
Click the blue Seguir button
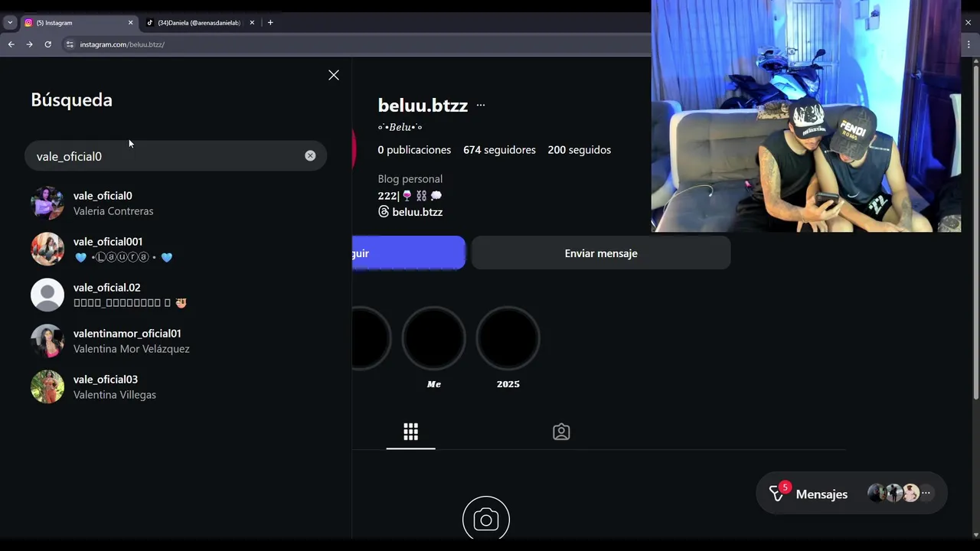pos(409,253)
